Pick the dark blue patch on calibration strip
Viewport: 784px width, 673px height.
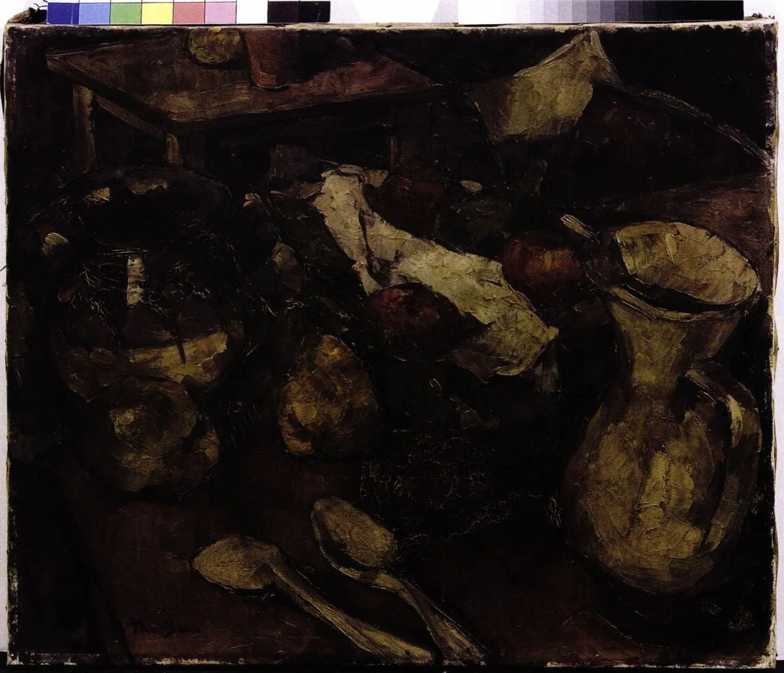(63, 12)
